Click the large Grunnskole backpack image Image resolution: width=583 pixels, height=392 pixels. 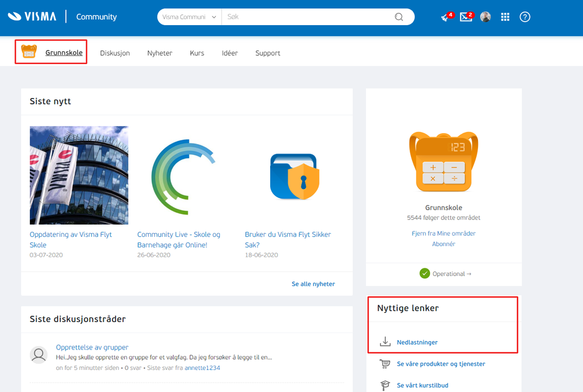[444, 162]
